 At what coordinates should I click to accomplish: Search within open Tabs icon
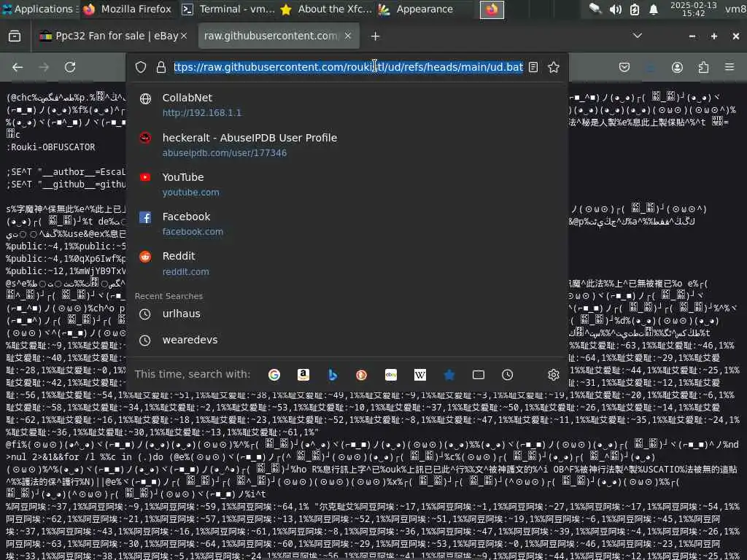[479, 375]
